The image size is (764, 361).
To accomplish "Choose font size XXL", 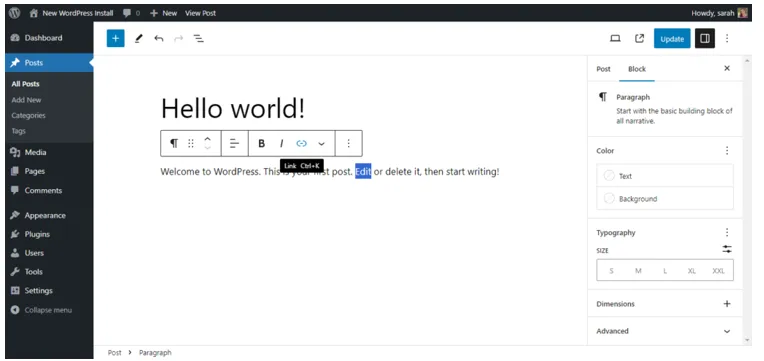I will click(x=718, y=271).
